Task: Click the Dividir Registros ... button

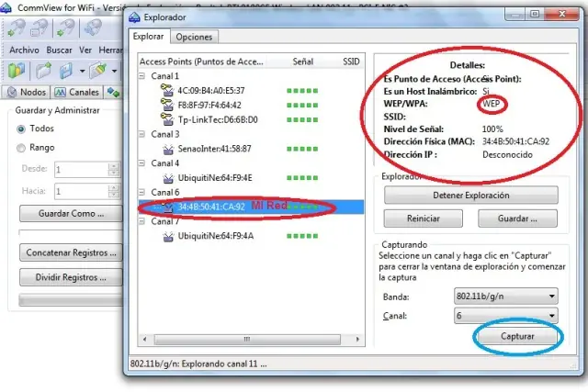Action: [x=71, y=277]
